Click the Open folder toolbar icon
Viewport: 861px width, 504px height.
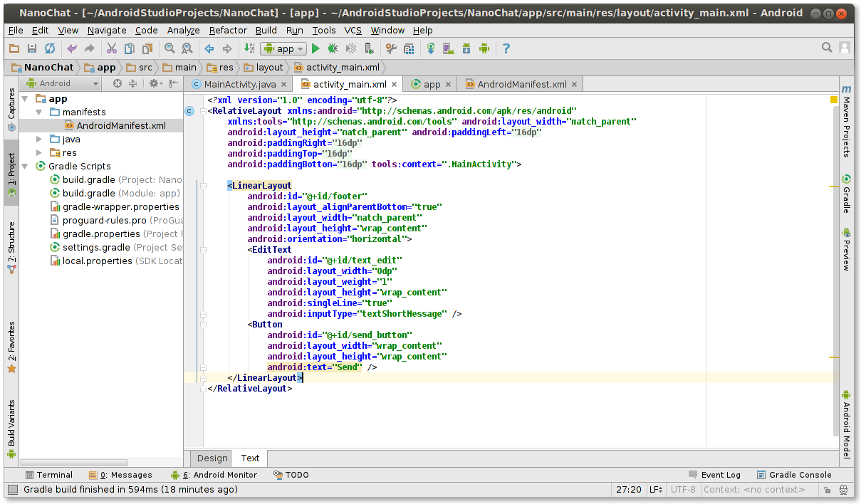point(14,48)
